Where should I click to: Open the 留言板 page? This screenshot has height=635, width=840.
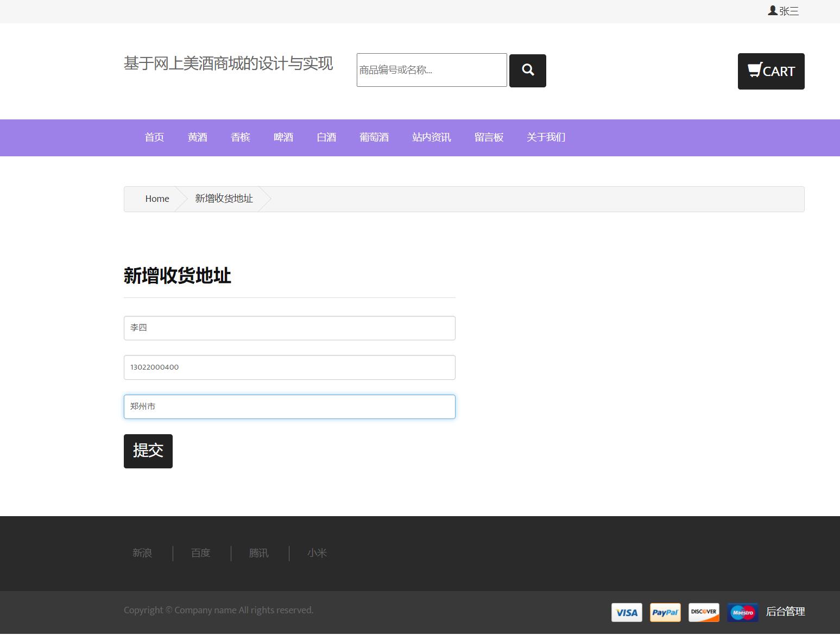click(489, 137)
